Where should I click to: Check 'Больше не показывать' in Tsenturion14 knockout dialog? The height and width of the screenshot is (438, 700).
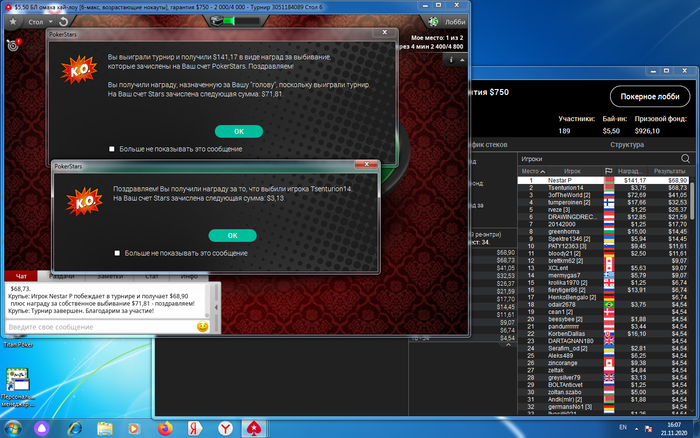117,253
